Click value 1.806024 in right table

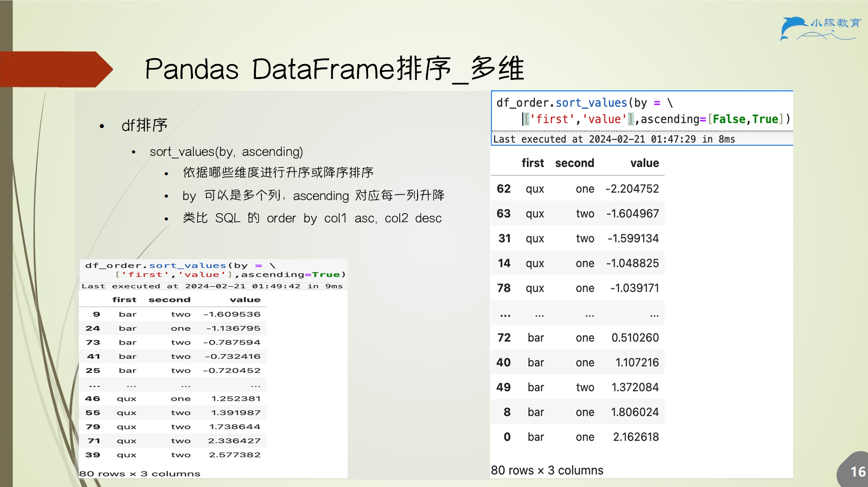tap(635, 413)
